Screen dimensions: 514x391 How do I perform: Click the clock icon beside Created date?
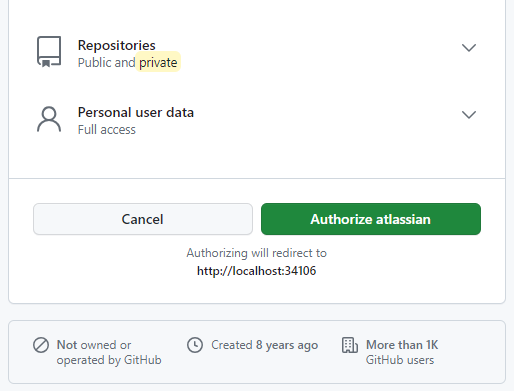195,345
